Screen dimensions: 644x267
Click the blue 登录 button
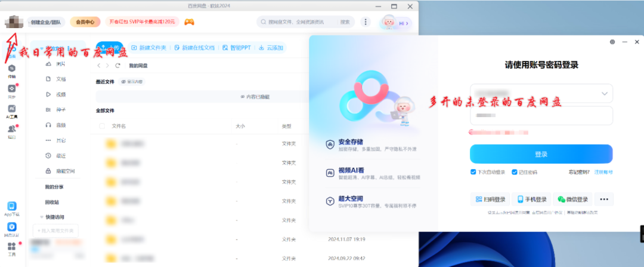[x=541, y=154]
